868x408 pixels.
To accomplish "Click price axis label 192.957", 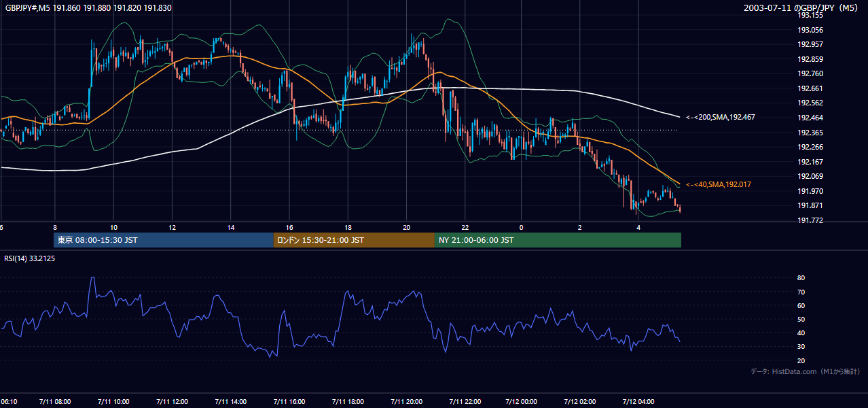I will pos(810,44).
